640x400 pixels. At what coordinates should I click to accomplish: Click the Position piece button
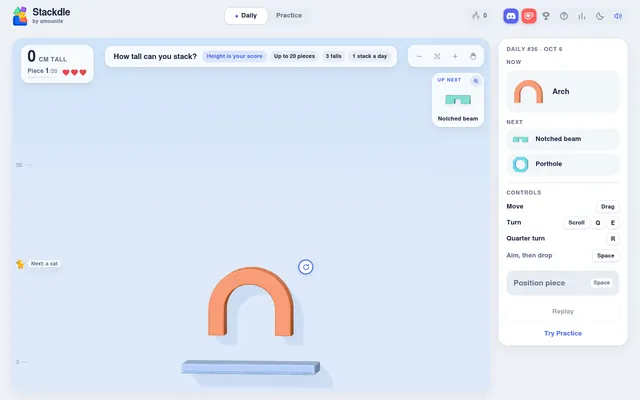point(563,283)
